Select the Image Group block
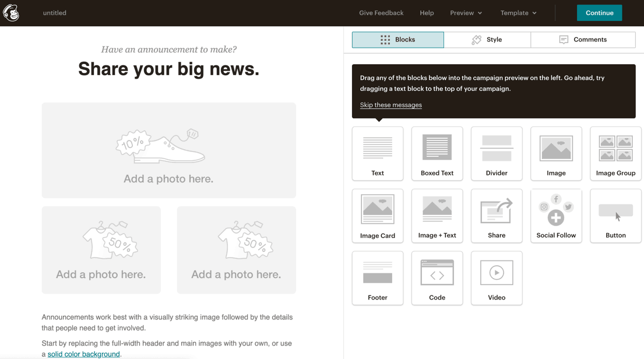Screen dimensions: 644x359 [x=615, y=154]
